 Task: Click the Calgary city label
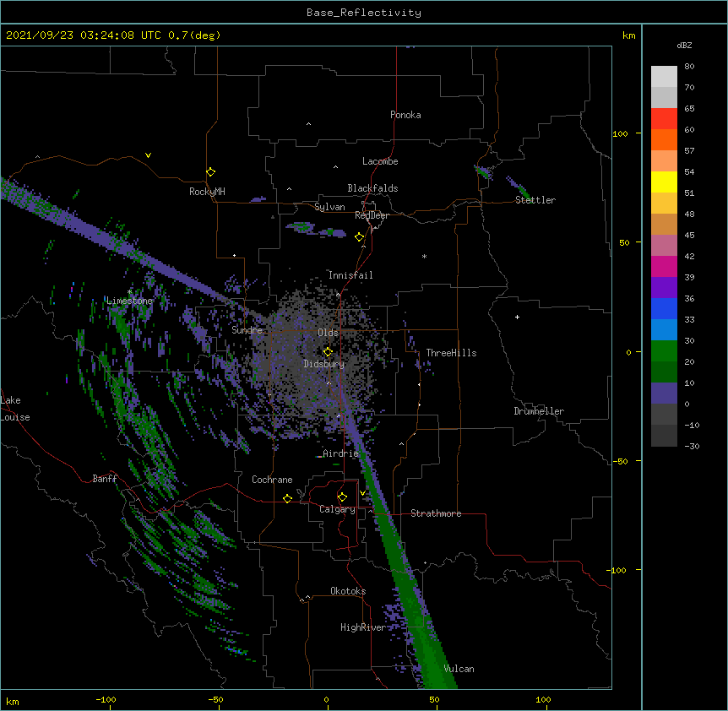(x=337, y=509)
